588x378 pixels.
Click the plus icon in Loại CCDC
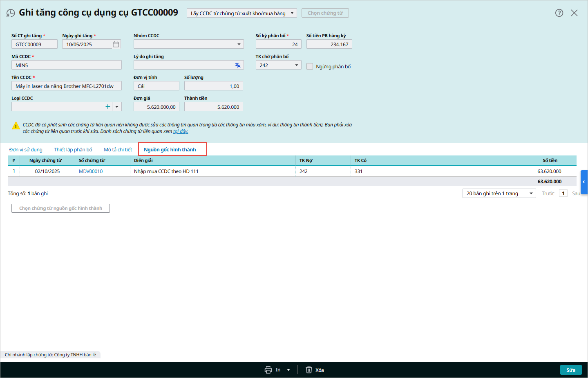108,107
